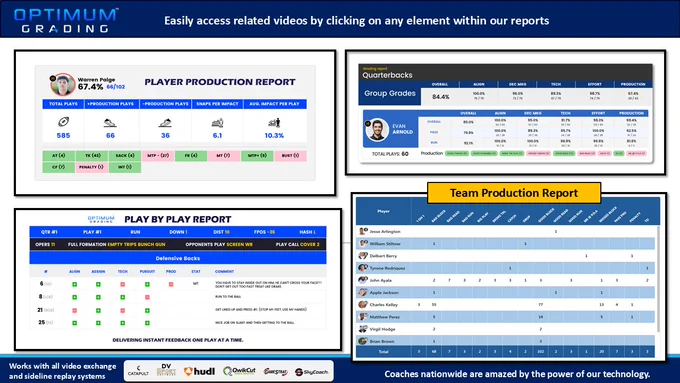The width and height of the screenshot is (680, 383).
Task: Click William Stiltner's avatar in team report
Action: coord(363,243)
